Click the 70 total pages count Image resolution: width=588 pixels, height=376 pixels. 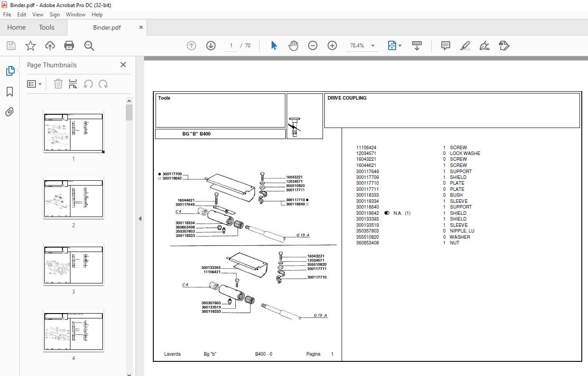click(248, 46)
